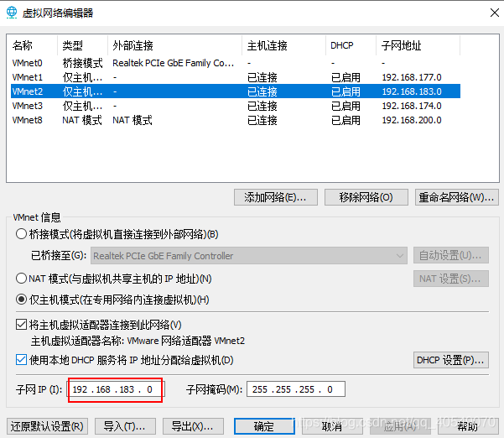Click the DHCP column header
This screenshot has height=438, width=504.
[351, 45]
